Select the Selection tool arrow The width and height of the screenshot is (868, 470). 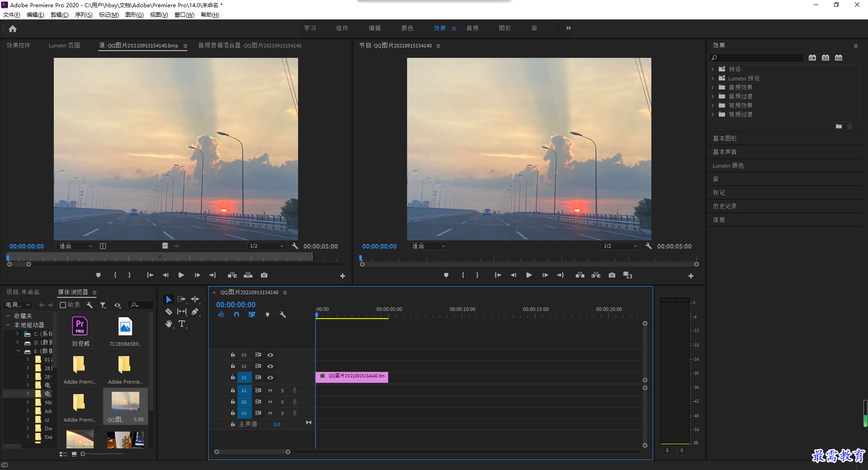(x=168, y=299)
